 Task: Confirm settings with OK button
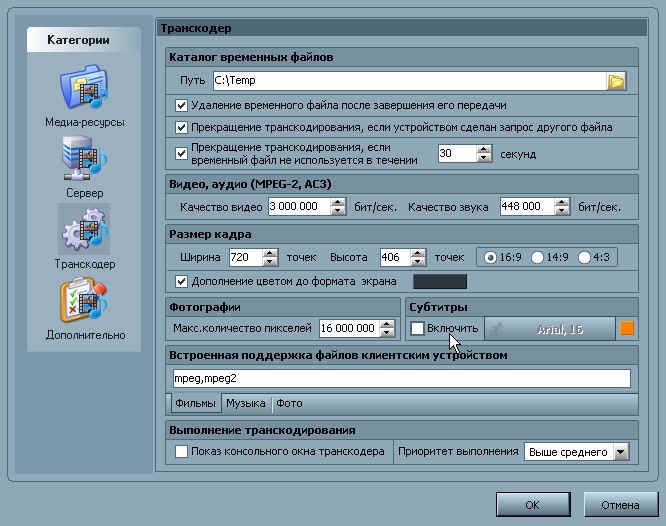click(x=533, y=505)
